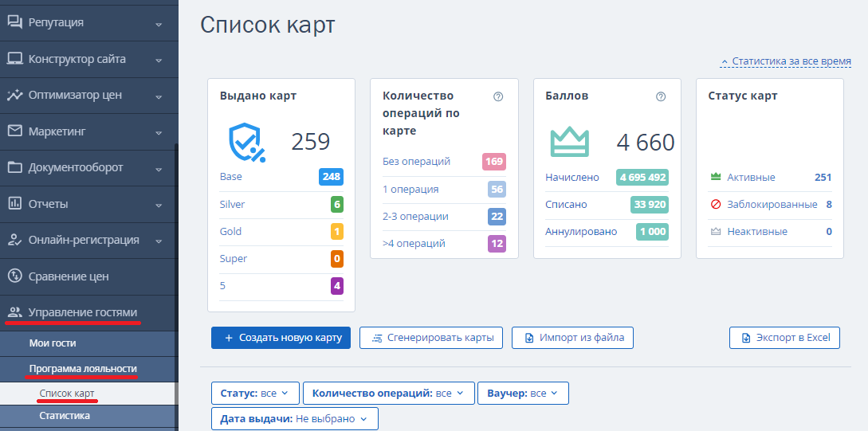The image size is (868, 431).
Task: Click the purple 12 operations badge
Action: coord(497,244)
